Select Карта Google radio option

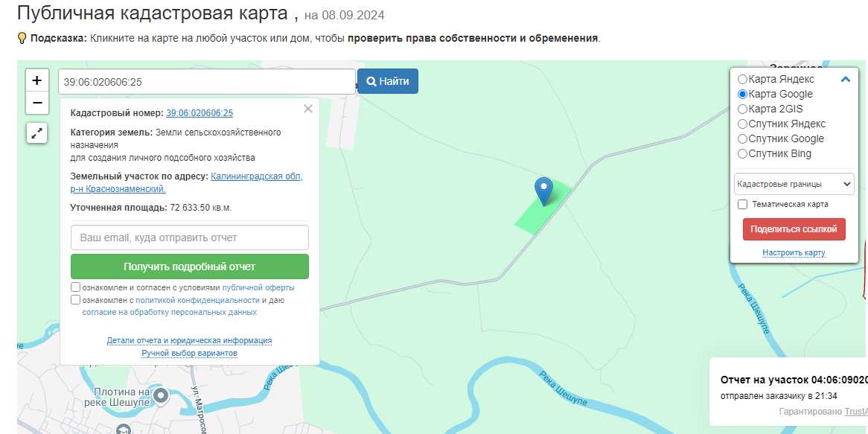coord(743,94)
